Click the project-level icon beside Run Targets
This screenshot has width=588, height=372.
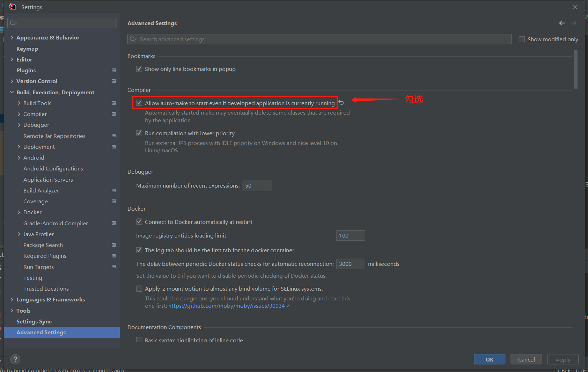[113, 267]
